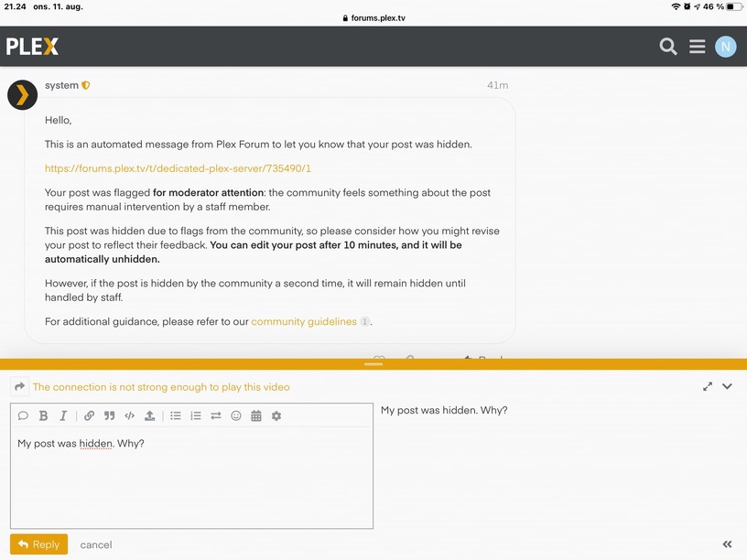Image resolution: width=747 pixels, height=560 pixels.
Task: Insert a numbered list
Action: point(196,415)
